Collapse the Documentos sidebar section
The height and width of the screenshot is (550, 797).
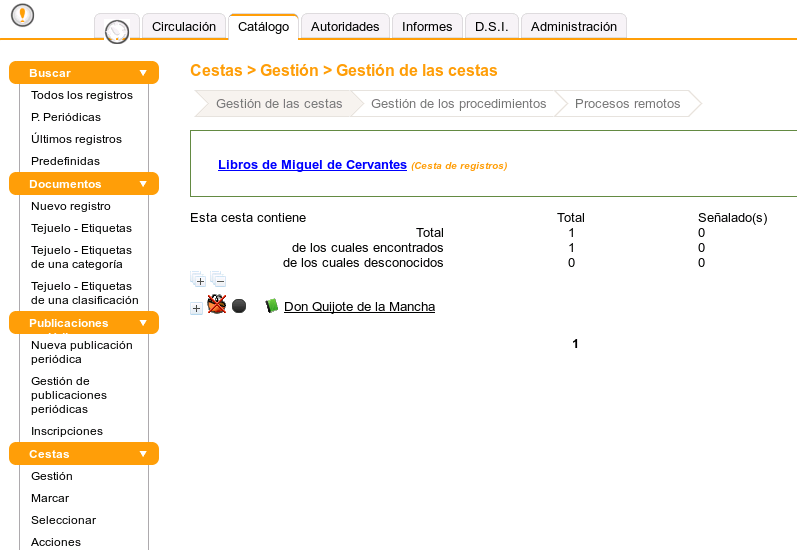[143, 184]
